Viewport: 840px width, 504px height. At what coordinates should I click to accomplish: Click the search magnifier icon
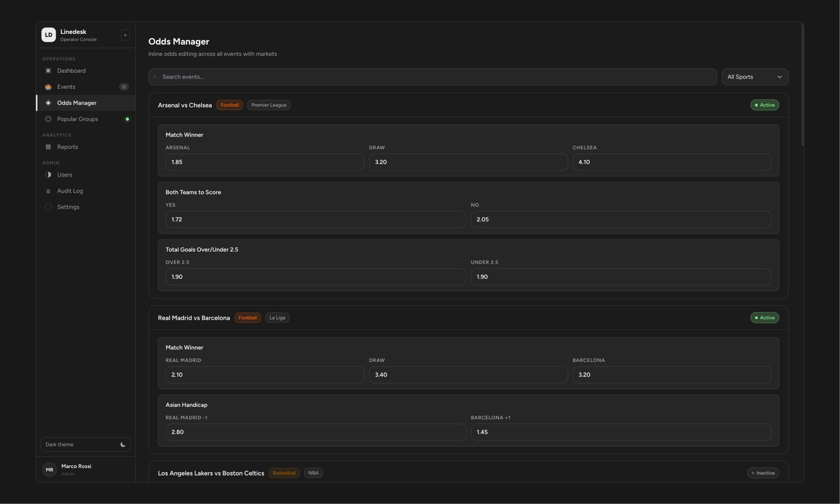click(x=155, y=77)
